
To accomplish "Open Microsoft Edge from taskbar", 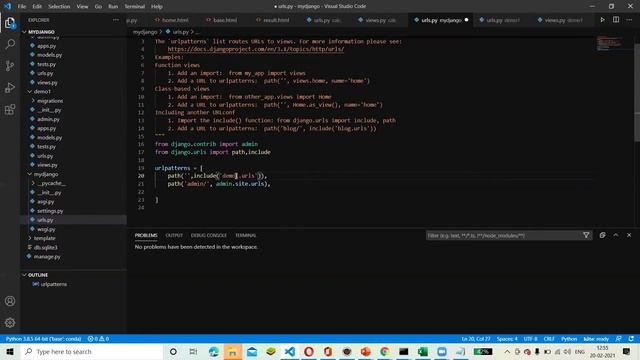I will point(213,351).
